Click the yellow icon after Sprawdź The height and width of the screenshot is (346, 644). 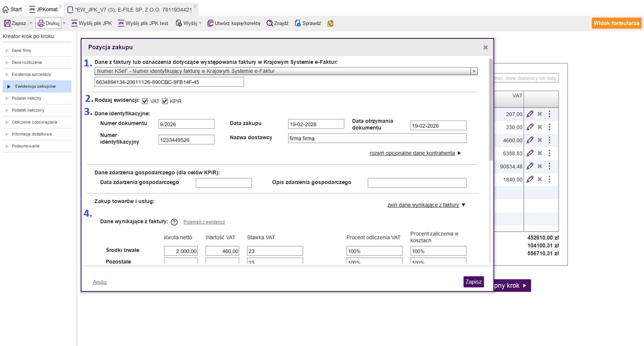point(330,23)
